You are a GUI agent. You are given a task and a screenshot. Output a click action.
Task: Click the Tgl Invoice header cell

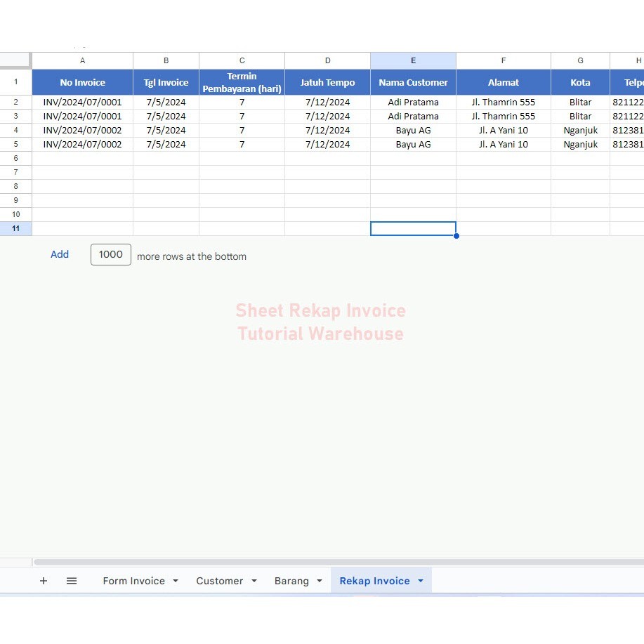point(166,82)
